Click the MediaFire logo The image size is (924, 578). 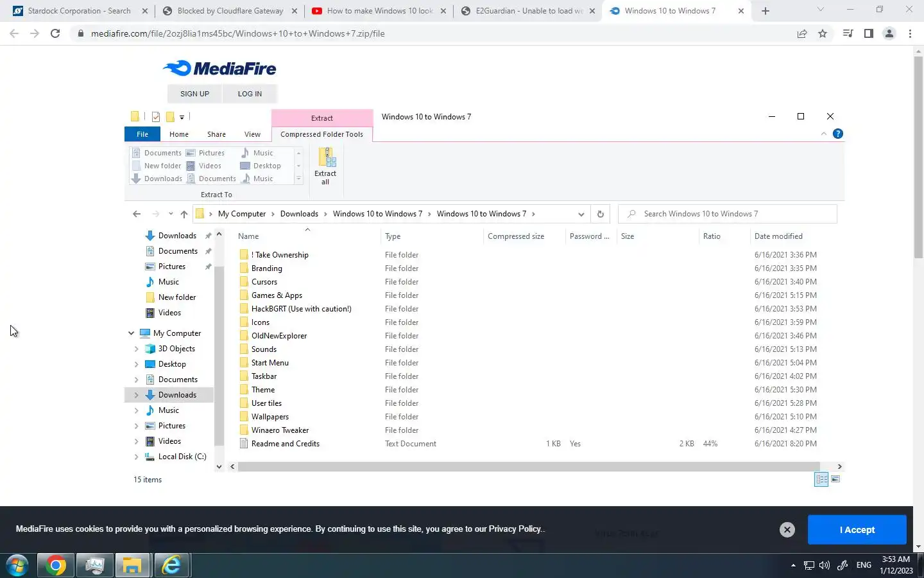219,68
